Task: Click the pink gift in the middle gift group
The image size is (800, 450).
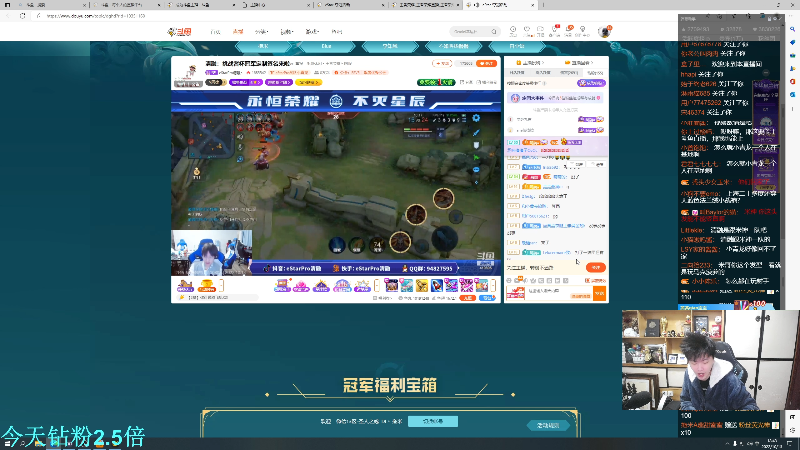Action: click(x=301, y=286)
